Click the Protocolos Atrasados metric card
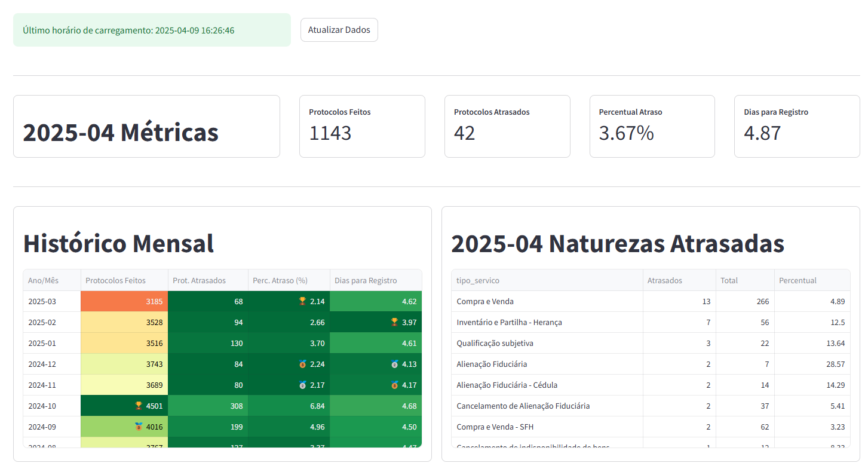868x472 pixels. click(x=507, y=126)
